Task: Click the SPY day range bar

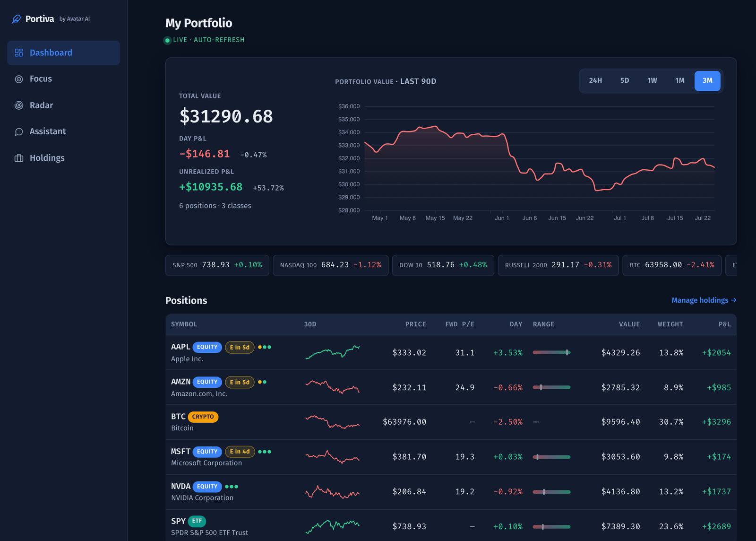Action: (551, 526)
